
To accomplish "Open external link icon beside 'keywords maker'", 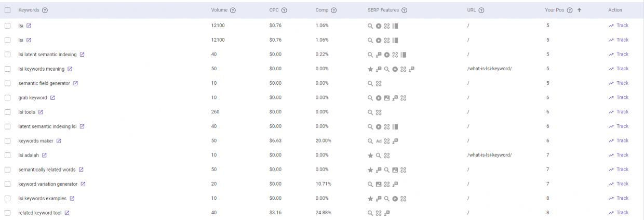I will tap(59, 140).
